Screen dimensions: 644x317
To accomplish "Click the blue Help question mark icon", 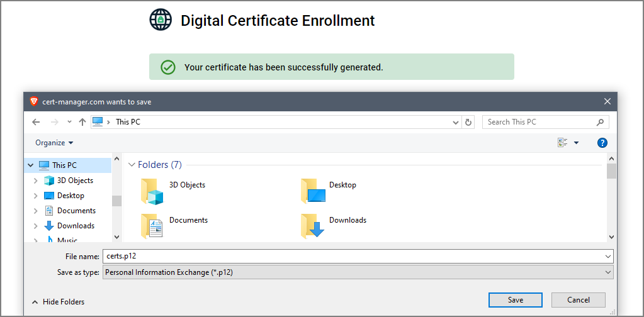I will pyautogui.click(x=602, y=143).
